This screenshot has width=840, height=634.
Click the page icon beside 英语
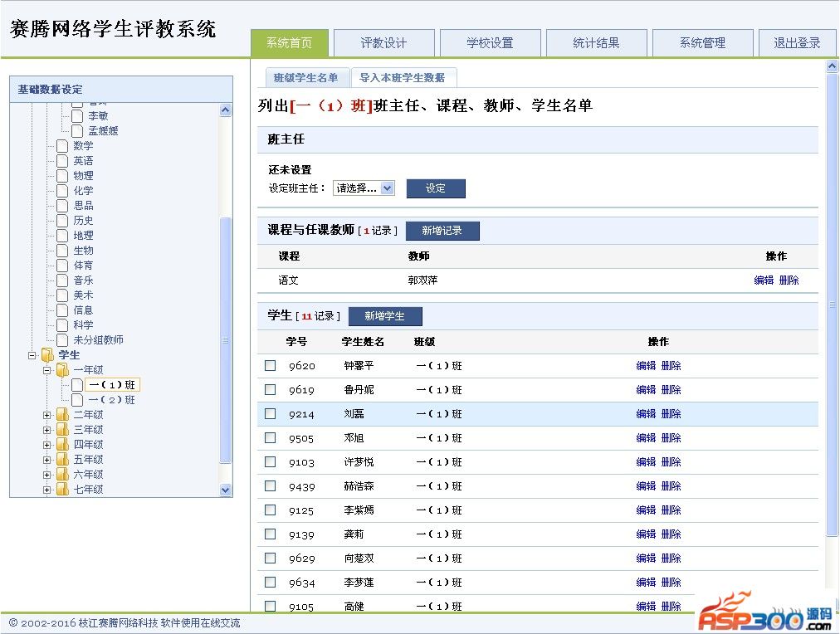(x=62, y=161)
